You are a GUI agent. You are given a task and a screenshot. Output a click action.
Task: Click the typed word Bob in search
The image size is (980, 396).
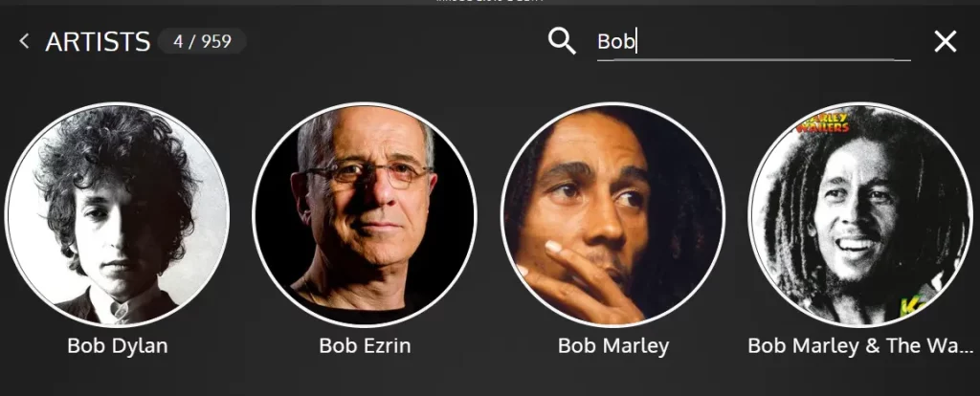(x=616, y=42)
